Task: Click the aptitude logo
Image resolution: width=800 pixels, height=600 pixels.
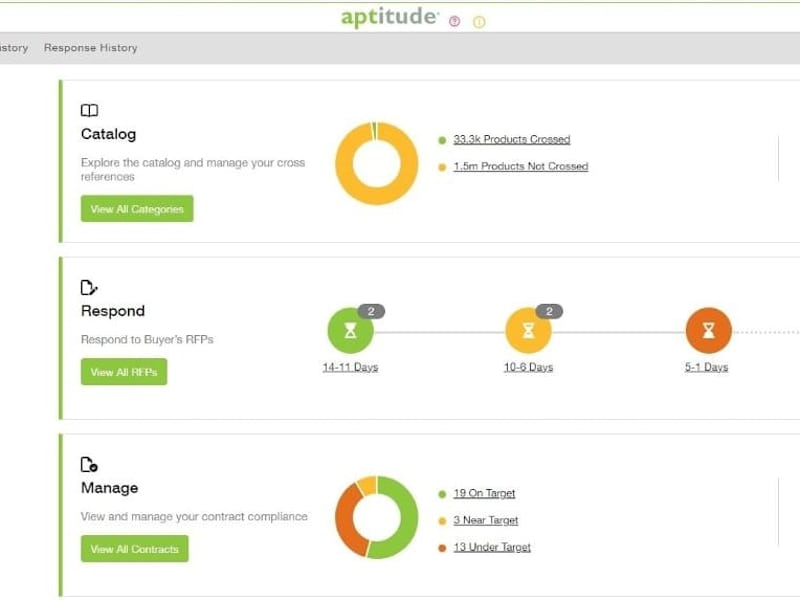Action: (x=389, y=17)
